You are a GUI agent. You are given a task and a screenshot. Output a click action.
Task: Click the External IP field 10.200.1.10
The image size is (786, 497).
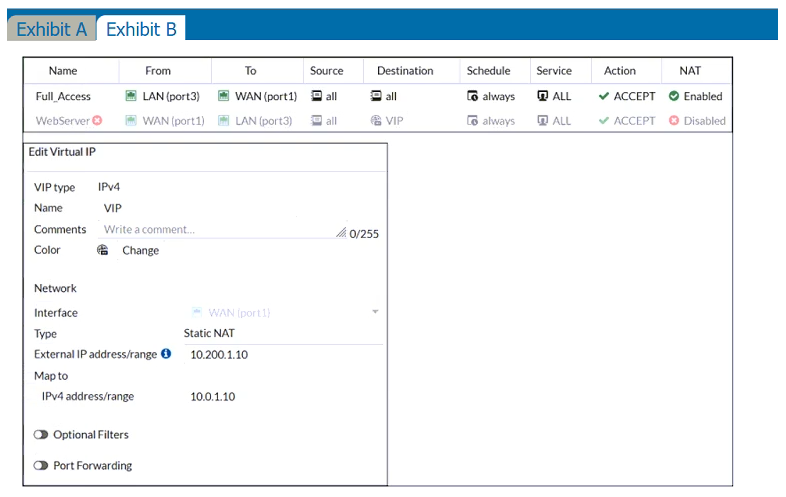[219, 355]
